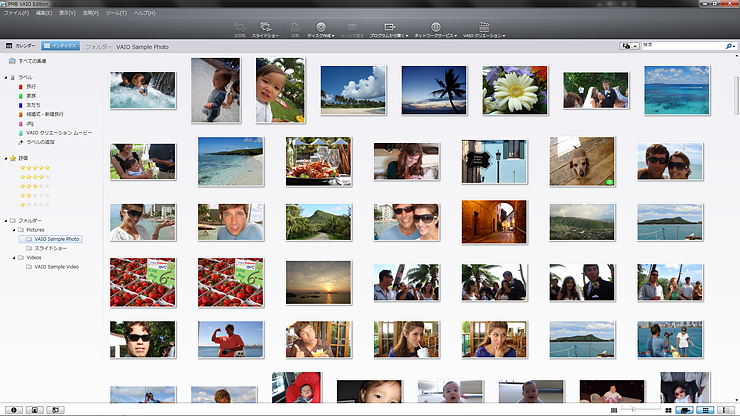740x416 pixels.
Task: Filter by five-star rating
Action: (36, 168)
